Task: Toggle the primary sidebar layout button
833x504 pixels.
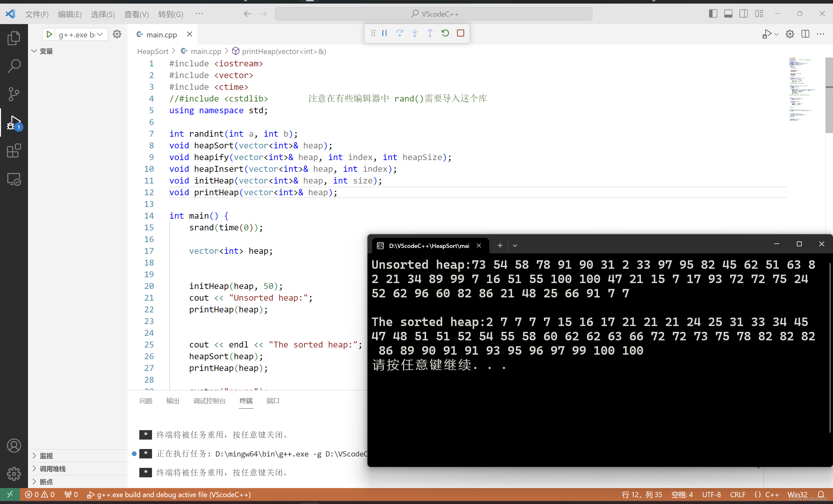Action: (x=713, y=14)
